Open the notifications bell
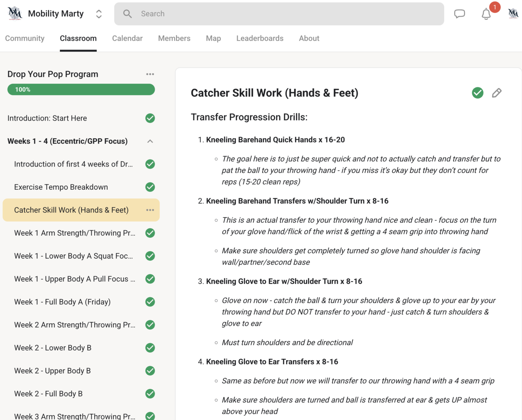This screenshot has width=522, height=420. (486, 14)
